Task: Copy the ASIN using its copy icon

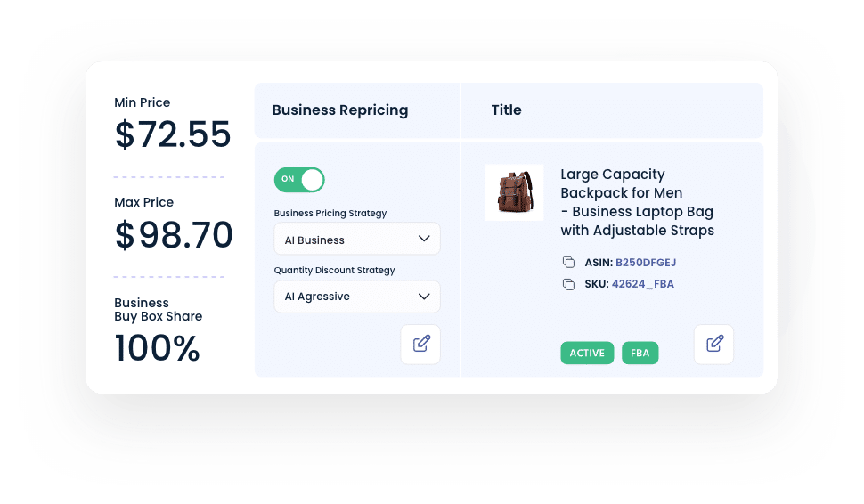Action: (x=568, y=262)
